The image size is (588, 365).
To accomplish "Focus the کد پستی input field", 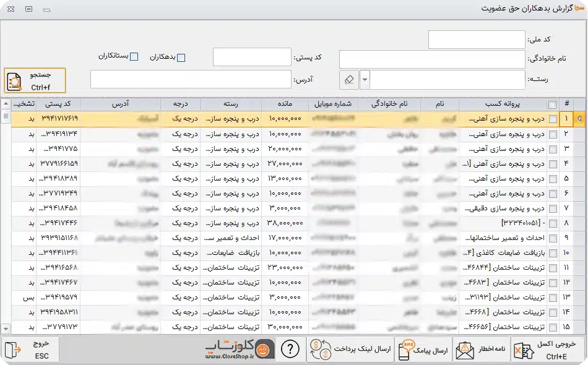I will [x=252, y=57].
